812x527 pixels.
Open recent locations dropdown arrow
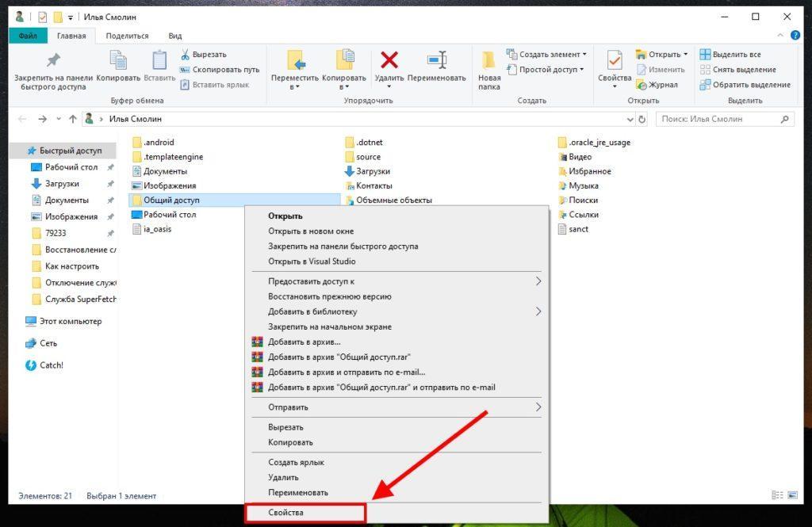click(59, 119)
